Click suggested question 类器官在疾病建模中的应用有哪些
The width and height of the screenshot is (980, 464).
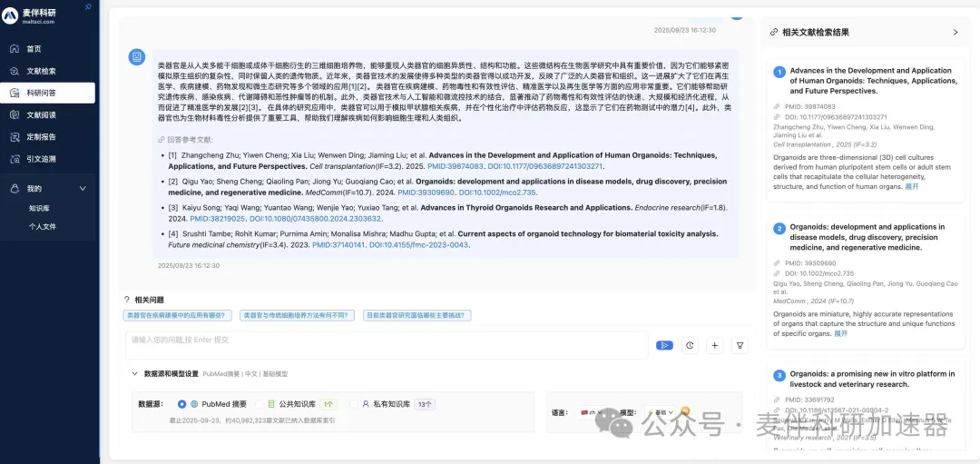click(x=178, y=316)
